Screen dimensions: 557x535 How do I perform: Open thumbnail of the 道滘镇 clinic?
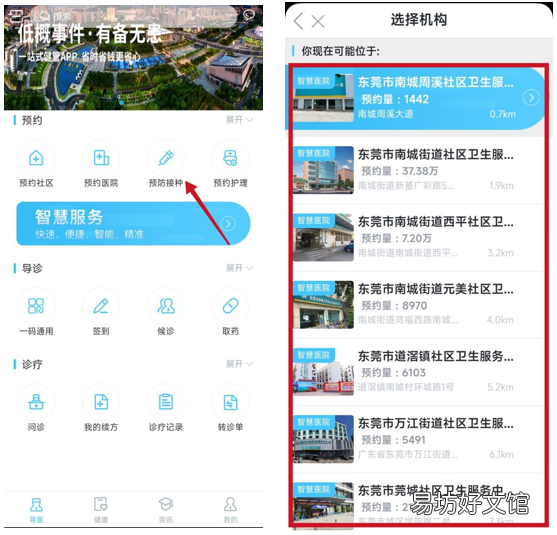pos(323,372)
